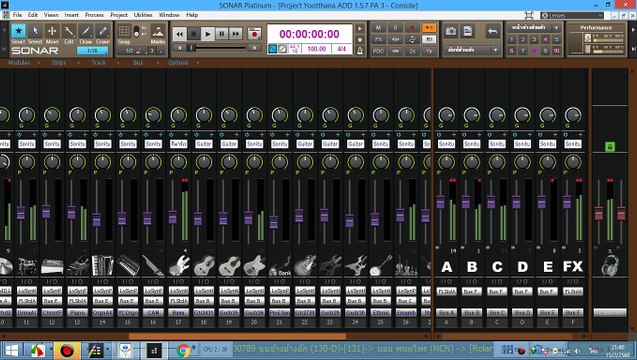The image size is (637, 360).
Task: Rewind the transport
Action: pyautogui.click(x=180, y=34)
